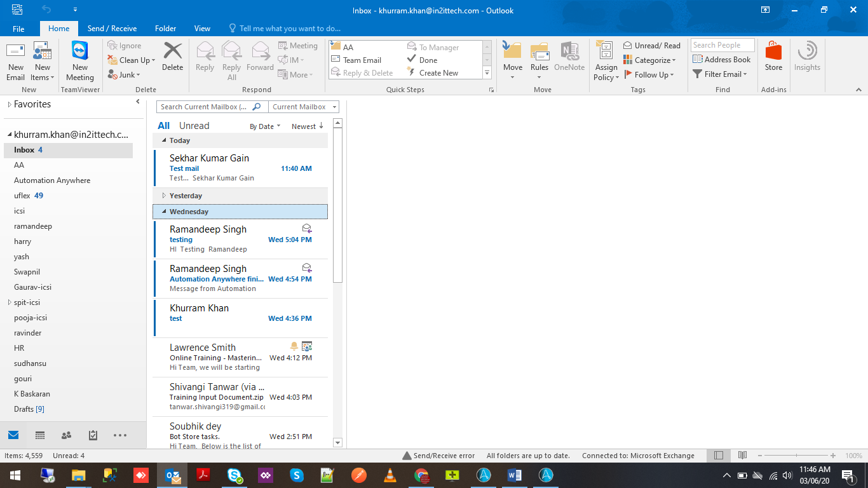Open Test mail from Sekhar Kumar Gain
This screenshot has width=868, height=488.
point(240,167)
